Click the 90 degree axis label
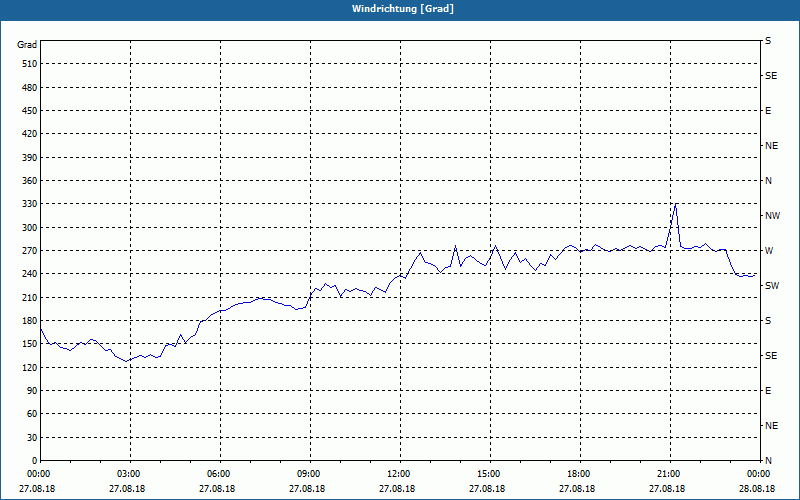 [32, 391]
